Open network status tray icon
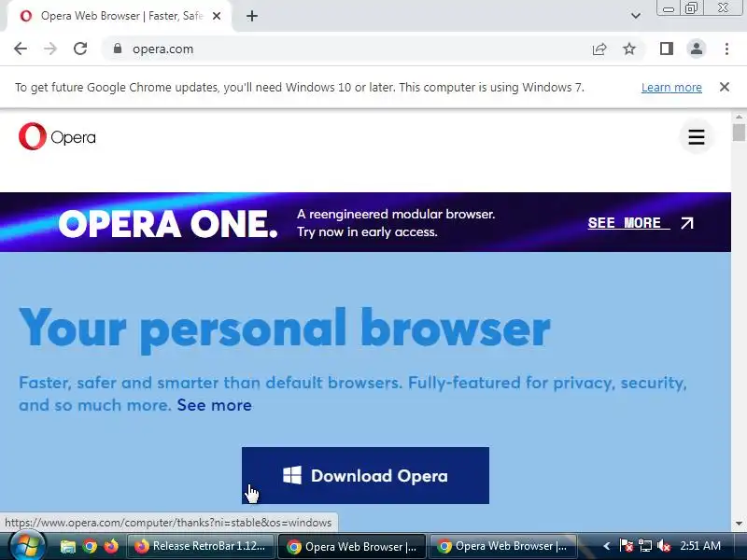This screenshot has height=560, width=747. point(645,546)
